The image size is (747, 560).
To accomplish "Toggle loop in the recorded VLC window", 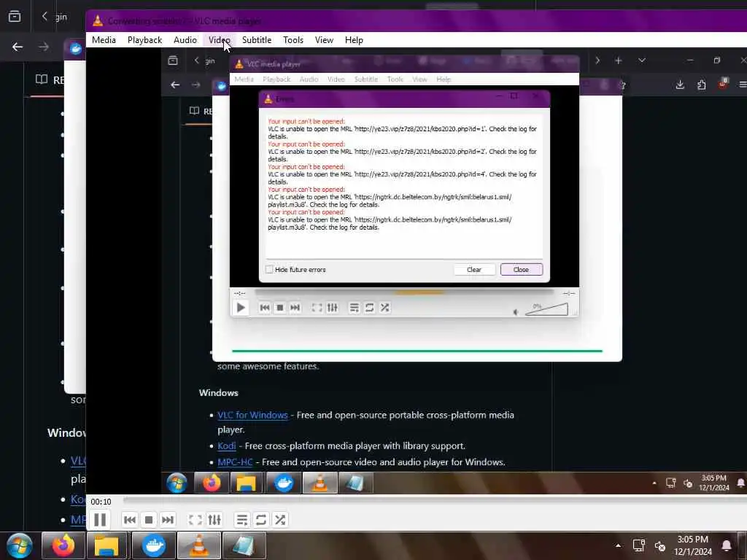I will [369, 308].
